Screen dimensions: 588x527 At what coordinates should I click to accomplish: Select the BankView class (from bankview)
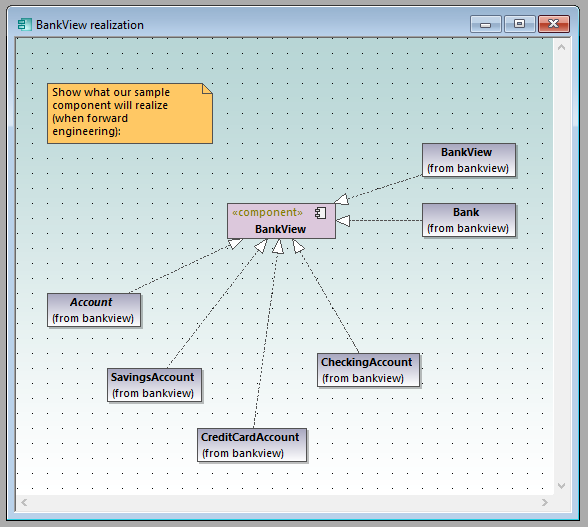[469, 160]
